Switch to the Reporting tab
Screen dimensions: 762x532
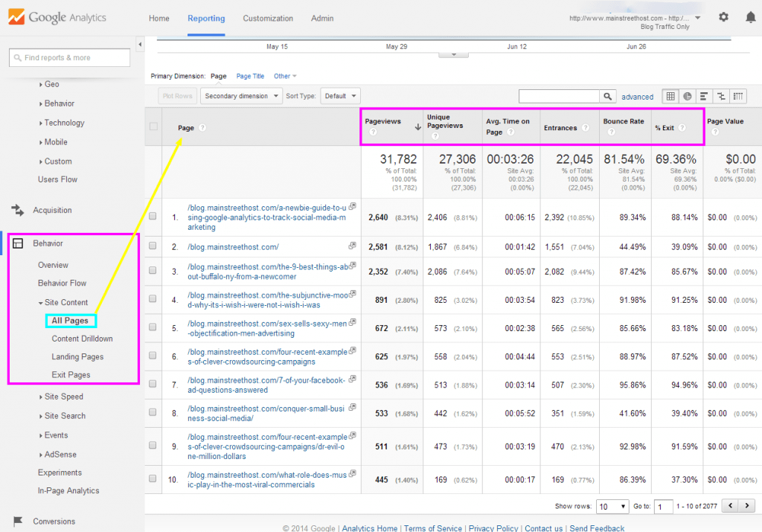click(206, 18)
